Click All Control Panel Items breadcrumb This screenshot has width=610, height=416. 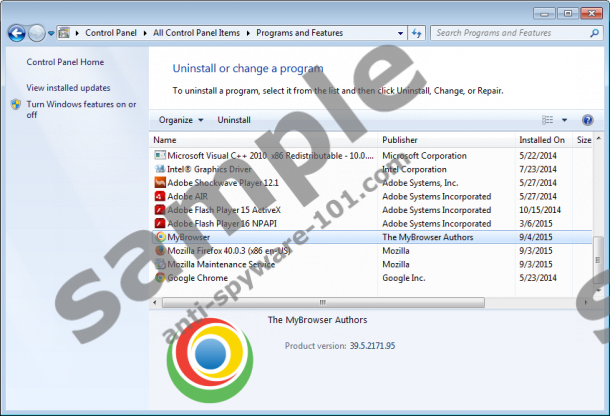196,33
